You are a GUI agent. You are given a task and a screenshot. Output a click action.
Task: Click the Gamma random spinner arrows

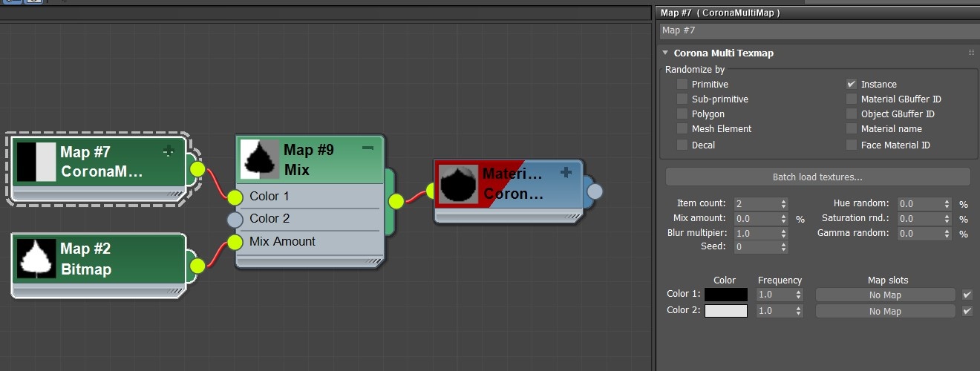tap(947, 233)
